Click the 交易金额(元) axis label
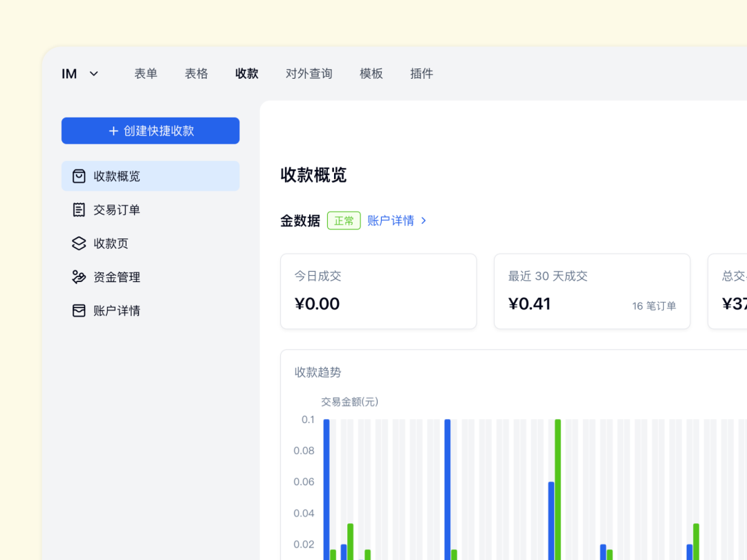 click(350, 402)
